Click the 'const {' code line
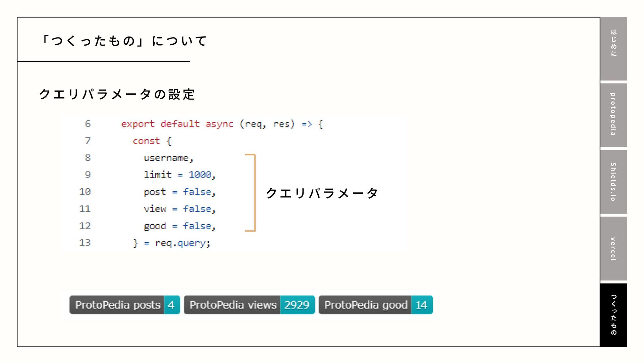Screen dimensions: 644x362 coord(152,141)
